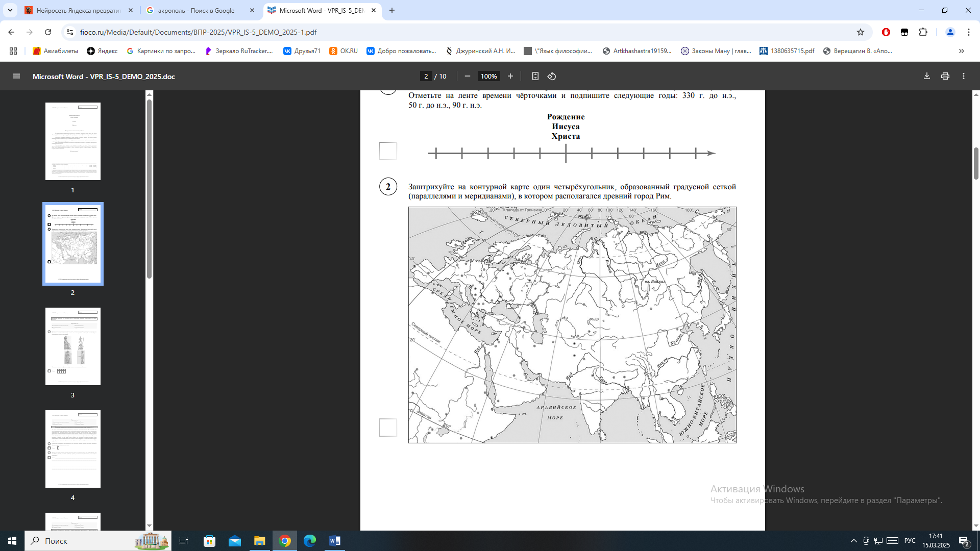Viewport: 980px width, 551px height.
Task: Open the Джуринский А.Н. bookmark
Action: tap(480, 51)
